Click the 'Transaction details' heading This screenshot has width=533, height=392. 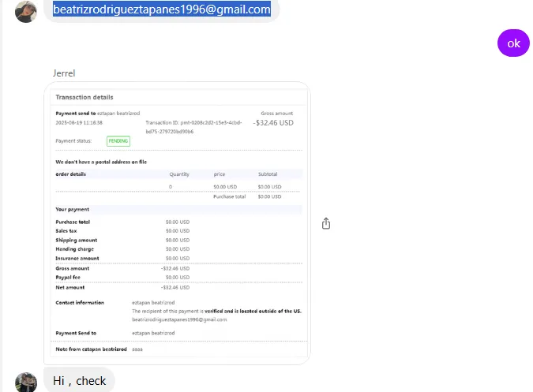(84, 97)
